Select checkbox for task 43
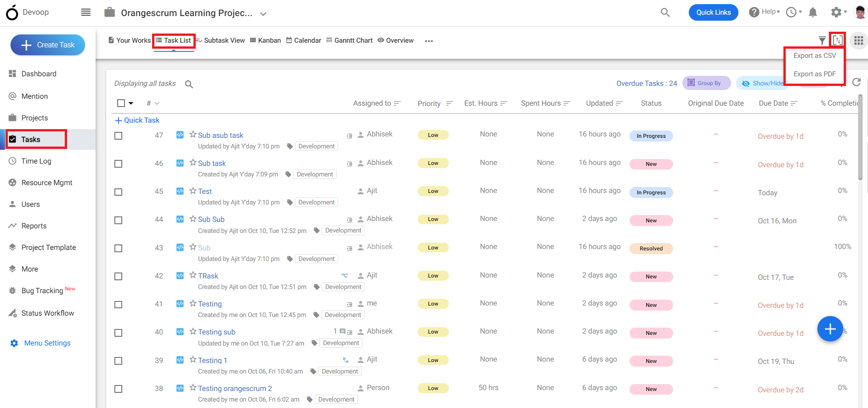Image resolution: width=868 pixels, height=408 pixels. [x=118, y=249]
